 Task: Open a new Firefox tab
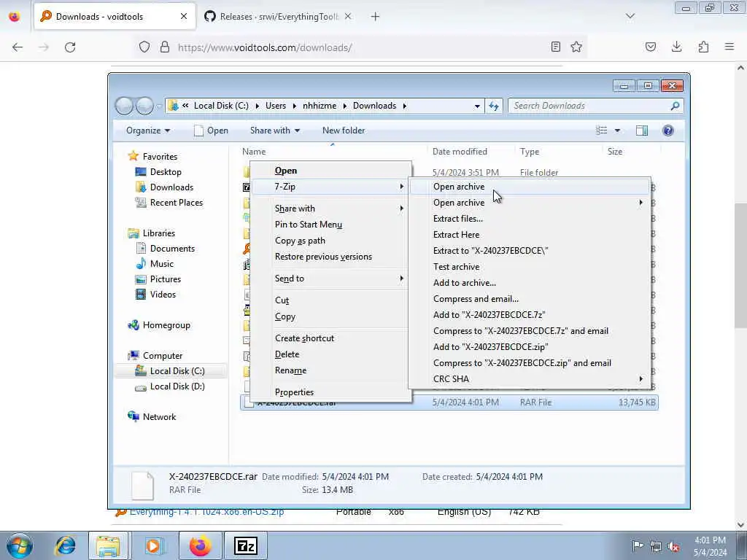[375, 17]
